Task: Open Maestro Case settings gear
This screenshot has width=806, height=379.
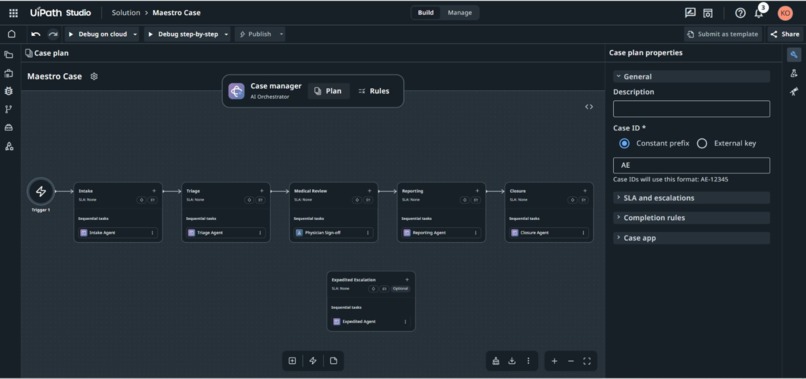Action: (x=94, y=76)
